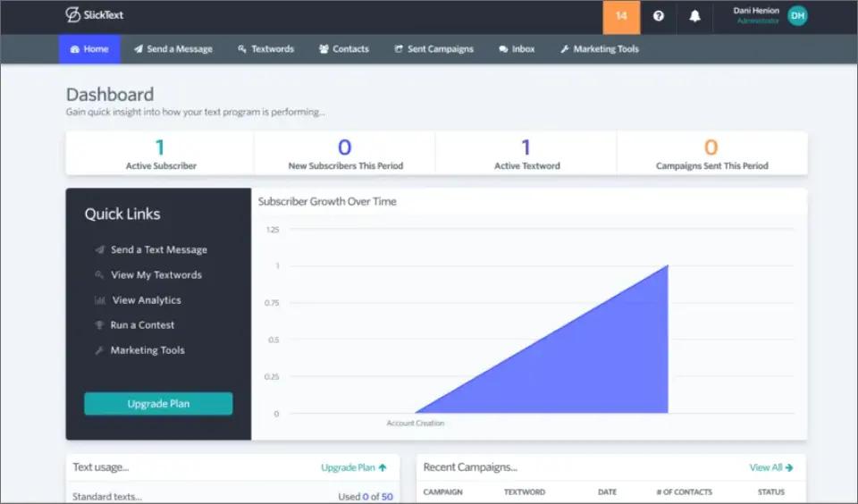Click the CAMPAIGN column header
858x504 pixels.
442,492
